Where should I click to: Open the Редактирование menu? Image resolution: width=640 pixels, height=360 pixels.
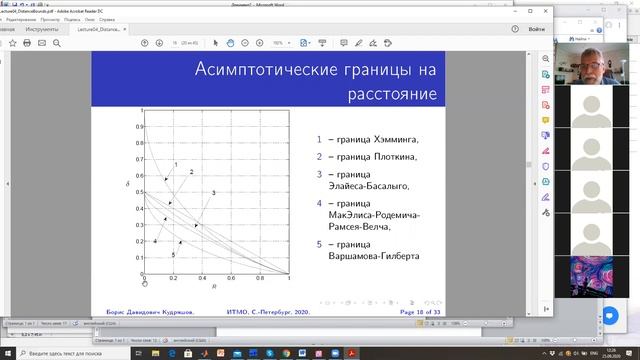[x=21, y=19]
